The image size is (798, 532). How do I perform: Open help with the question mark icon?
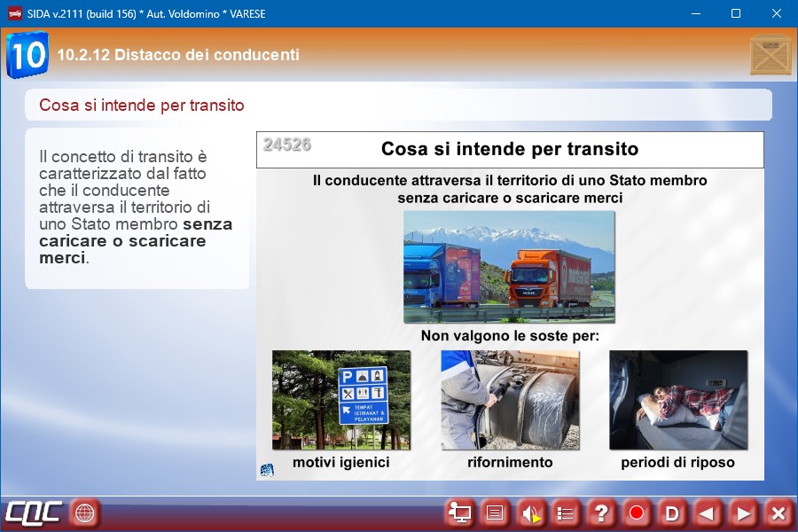[601, 512]
